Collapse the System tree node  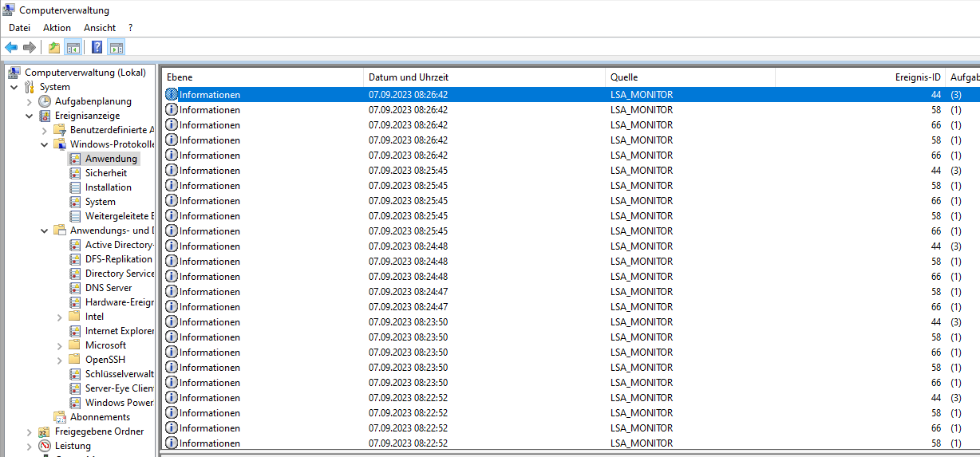click(x=14, y=87)
